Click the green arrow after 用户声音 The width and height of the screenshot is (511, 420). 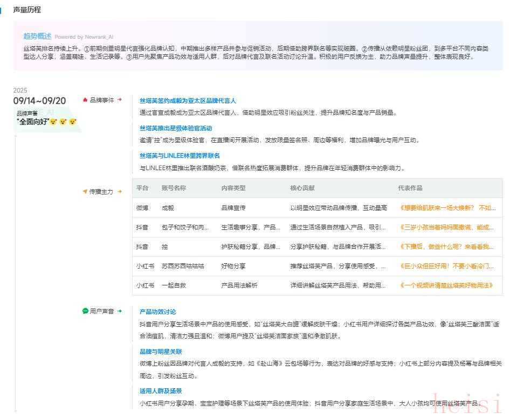pyautogui.click(x=120, y=311)
